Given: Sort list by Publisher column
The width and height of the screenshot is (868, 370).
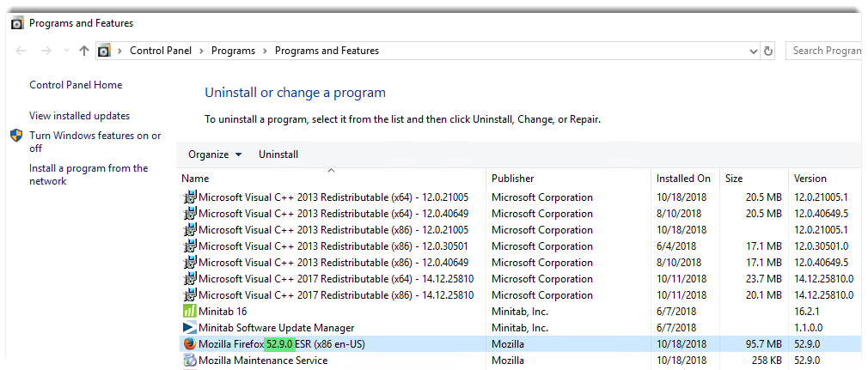Looking at the screenshot, I should (569, 178).
